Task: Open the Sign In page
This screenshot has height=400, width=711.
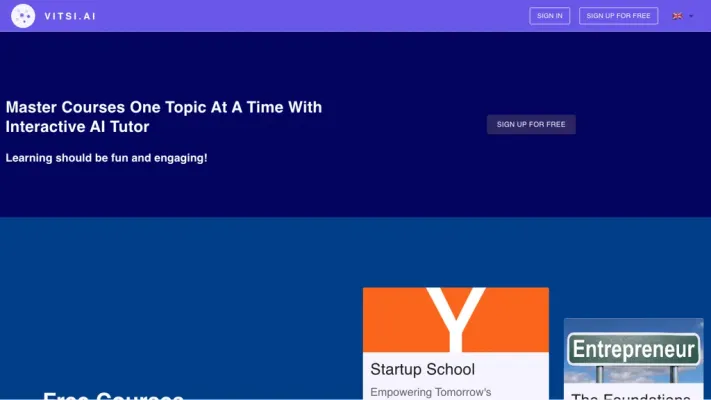Action: (x=549, y=16)
